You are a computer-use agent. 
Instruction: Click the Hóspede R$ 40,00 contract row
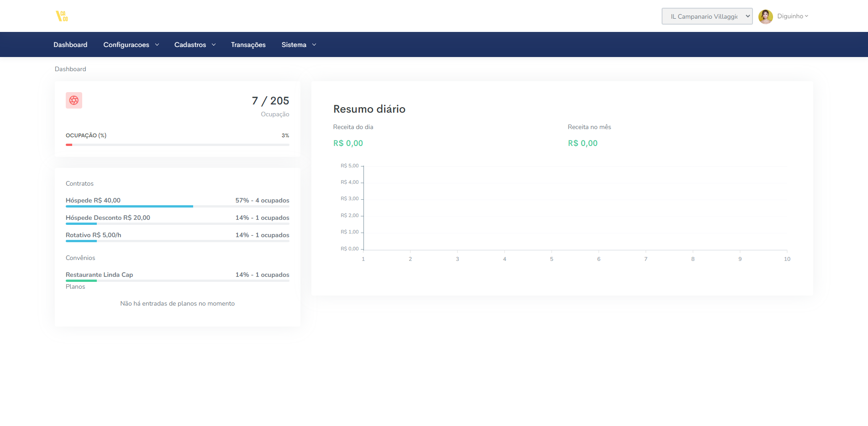pos(93,200)
